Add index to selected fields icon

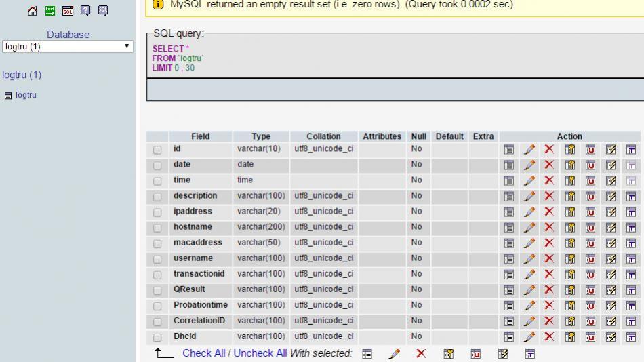[x=503, y=354]
